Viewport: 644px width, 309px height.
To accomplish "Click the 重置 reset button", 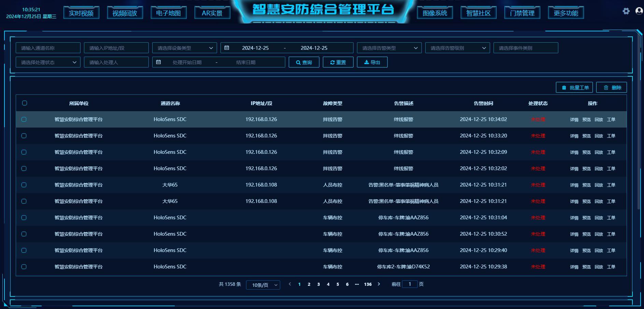I will tap(338, 62).
